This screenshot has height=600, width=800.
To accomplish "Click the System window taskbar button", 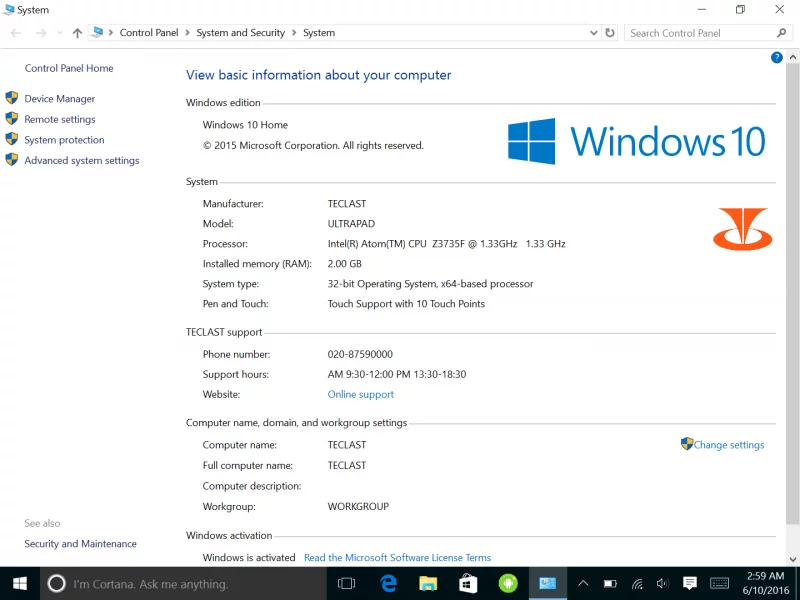I will (547, 583).
